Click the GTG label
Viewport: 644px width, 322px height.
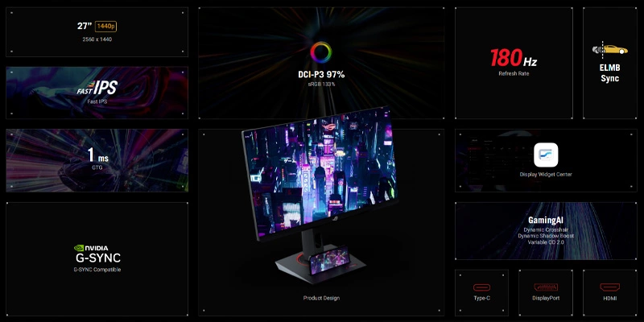pos(97,168)
